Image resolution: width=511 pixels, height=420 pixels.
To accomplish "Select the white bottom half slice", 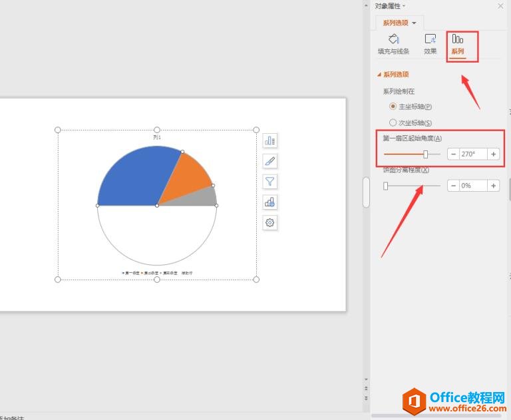I will point(157,235).
